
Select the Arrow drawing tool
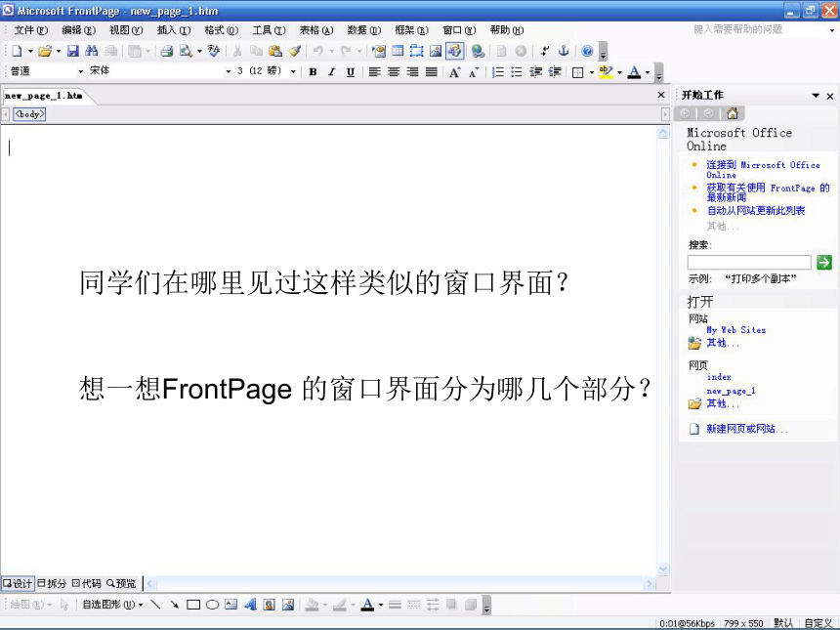click(x=175, y=605)
